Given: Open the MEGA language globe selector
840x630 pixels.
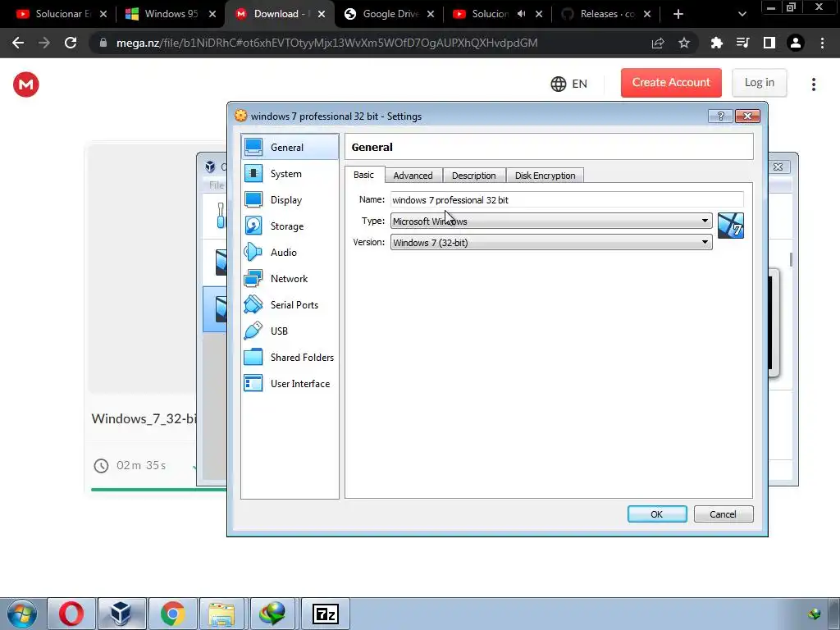Looking at the screenshot, I should point(568,84).
